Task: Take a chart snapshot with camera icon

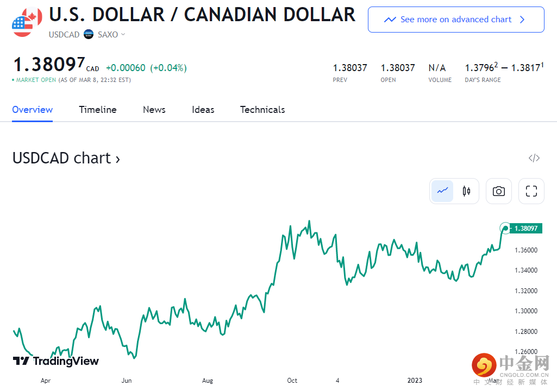Action: 499,191
